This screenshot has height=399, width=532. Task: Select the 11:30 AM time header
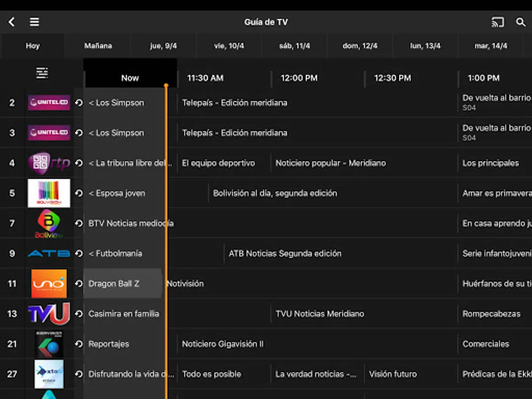(x=205, y=78)
